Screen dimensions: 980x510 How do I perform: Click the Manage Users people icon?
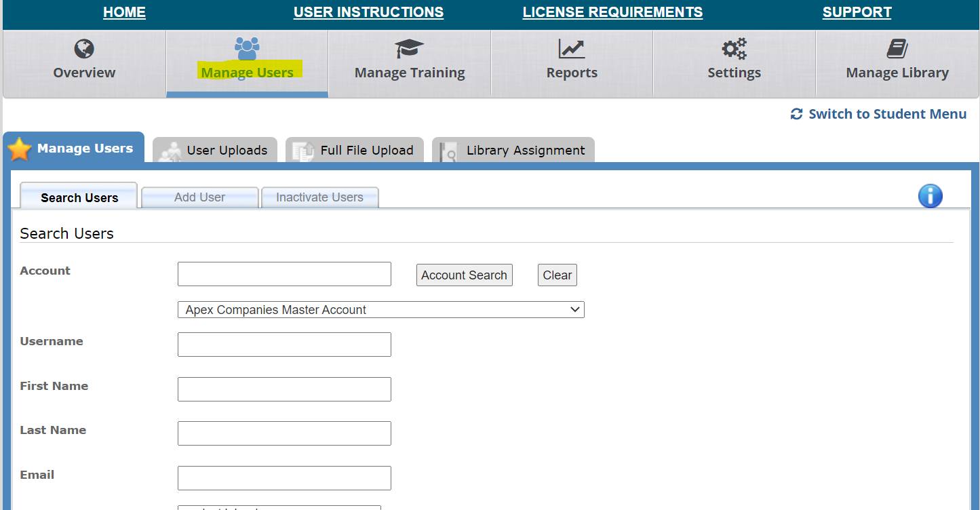pyautogui.click(x=247, y=47)
